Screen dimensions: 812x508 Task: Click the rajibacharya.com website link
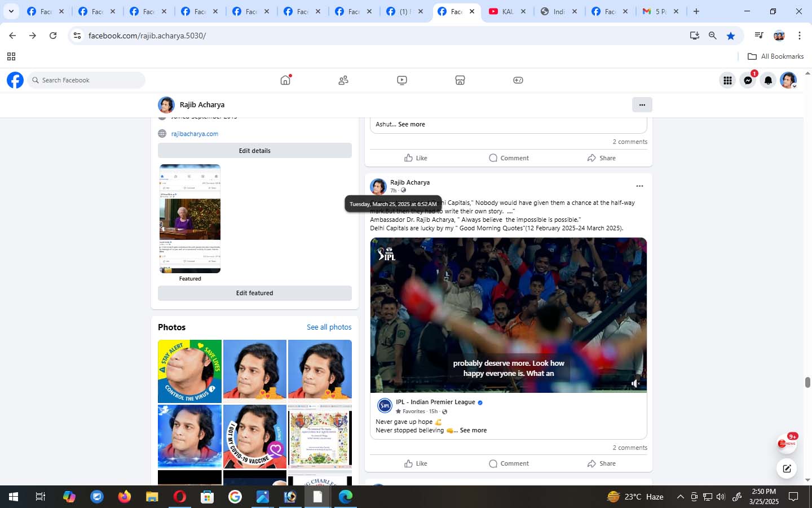pyautogui.click(x=195, y=134)
